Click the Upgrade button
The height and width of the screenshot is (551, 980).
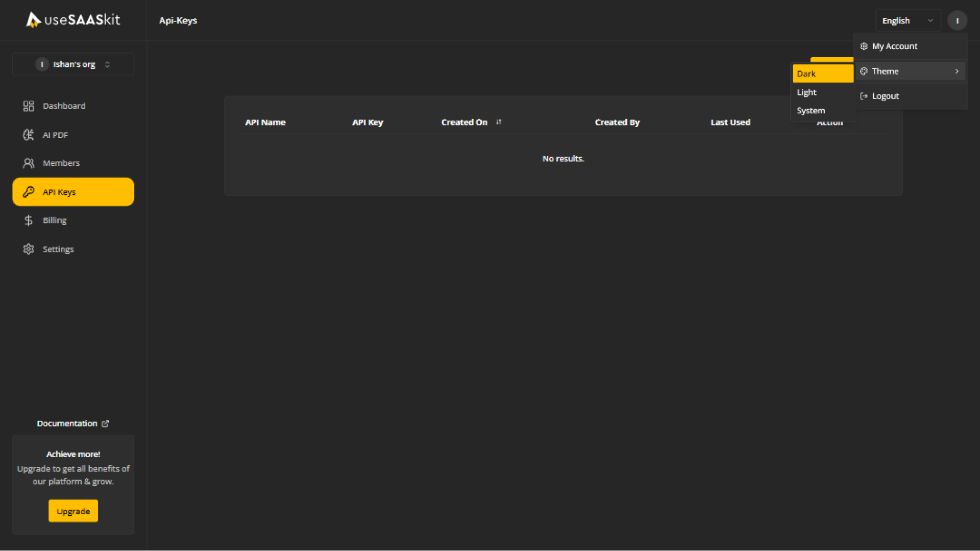72,511
